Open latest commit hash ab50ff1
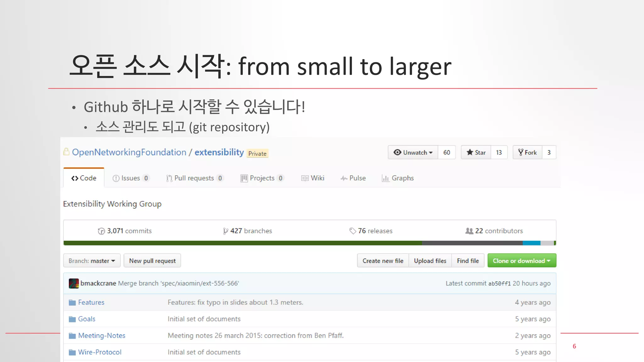 499,284
